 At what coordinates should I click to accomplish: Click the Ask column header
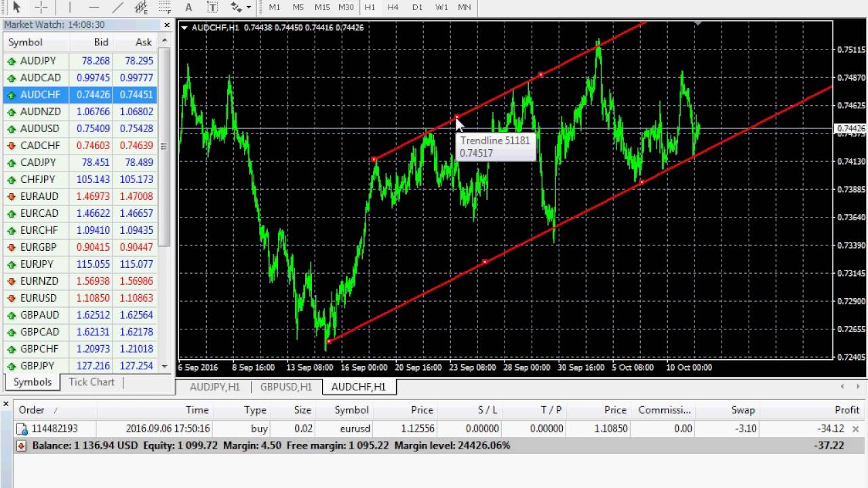135,42
